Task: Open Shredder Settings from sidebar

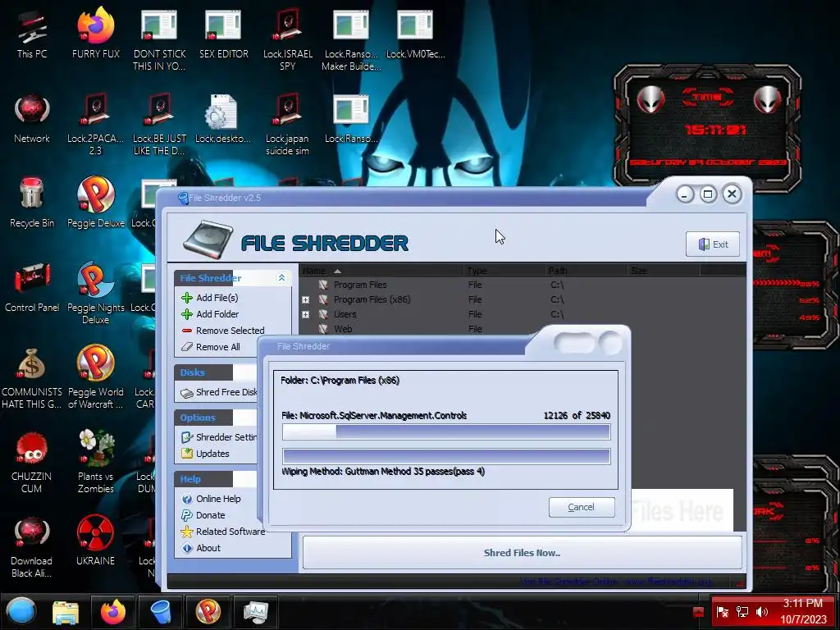Action: tap(226, 437)
